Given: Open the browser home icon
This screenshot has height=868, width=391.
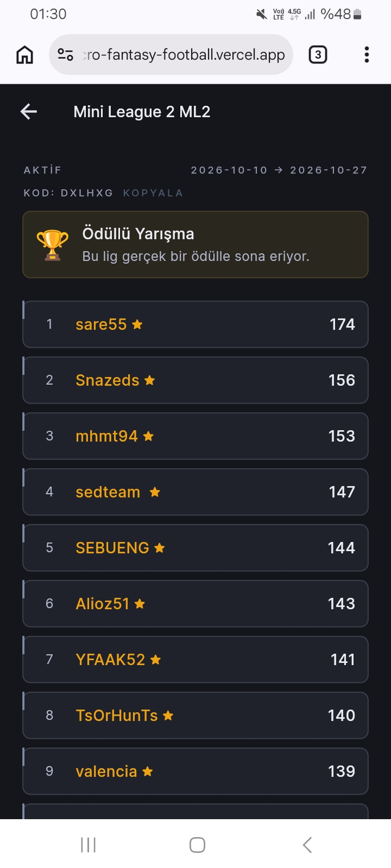Looking at the screenshot, I should (x=25, y=55).
